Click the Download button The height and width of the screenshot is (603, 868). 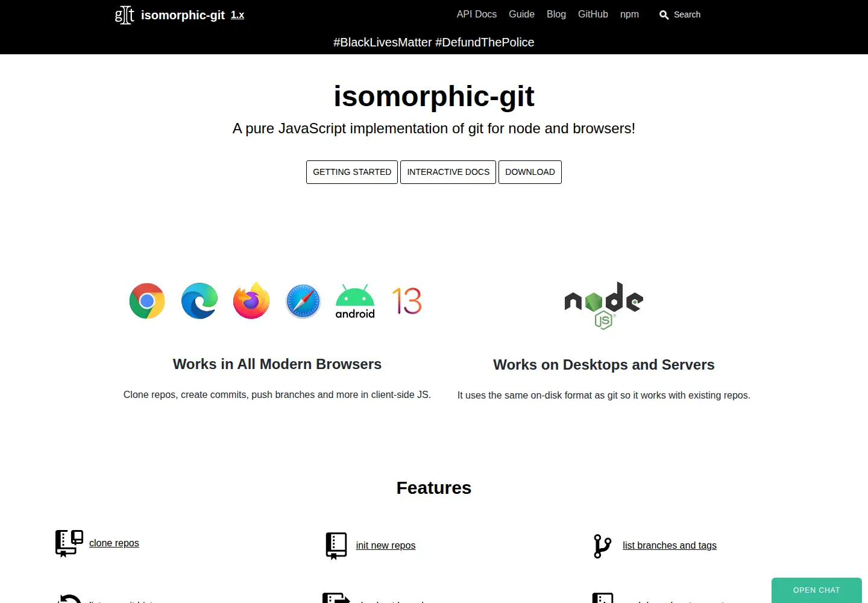(x=530, y=172)
